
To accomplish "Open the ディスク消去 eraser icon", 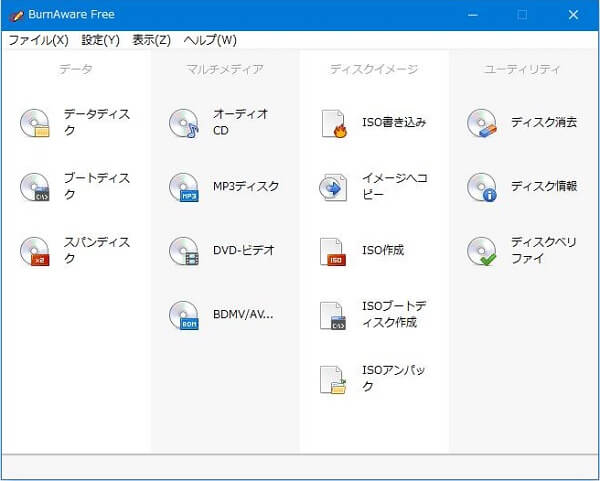I will [x=482, y=123].
